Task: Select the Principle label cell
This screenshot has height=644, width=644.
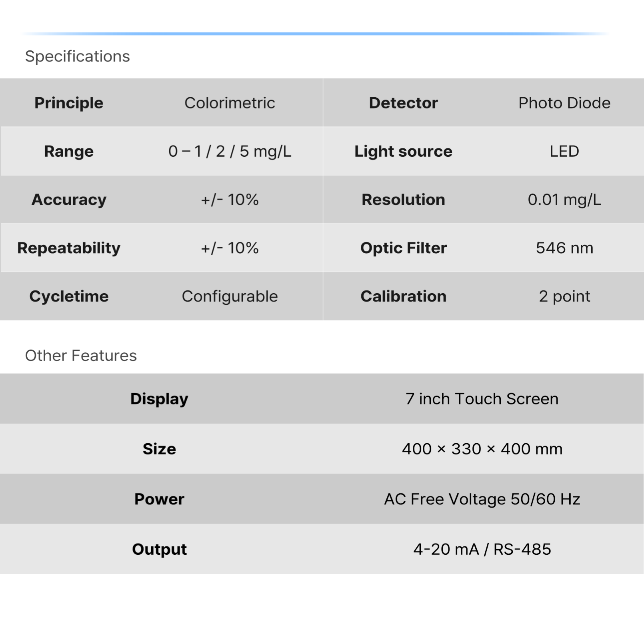Action: [x=69, y=103]
